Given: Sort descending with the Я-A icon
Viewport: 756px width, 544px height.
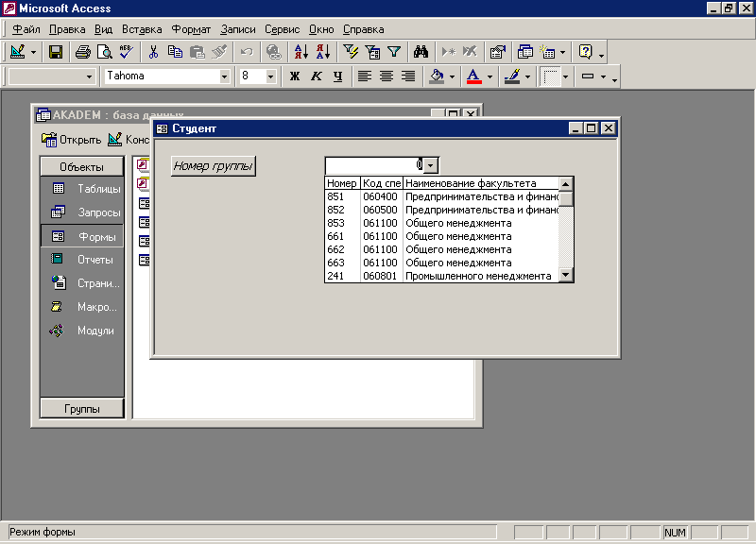Looking at the screenshot, I should click(322, 52).
